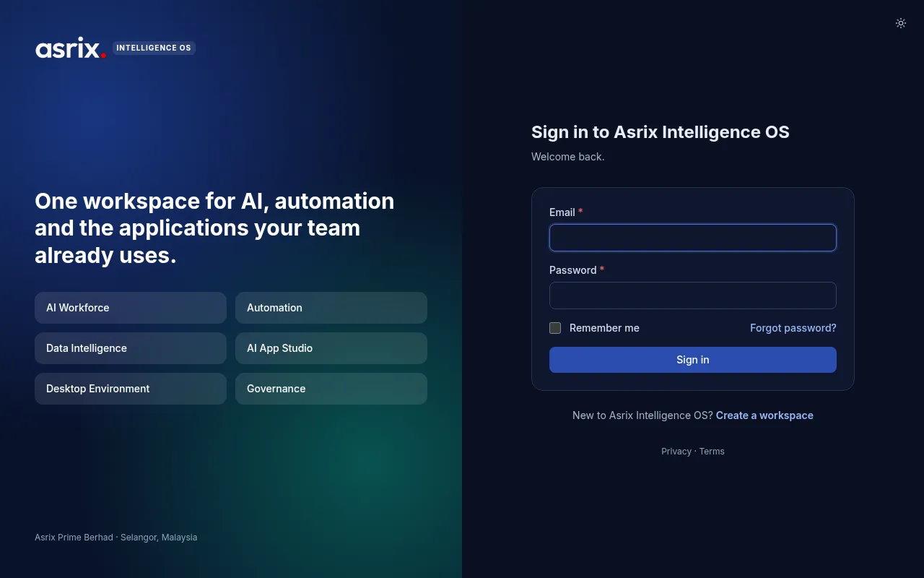924x578 pixels.
Task: Select the Desktop Environment feature card
Action: pos(131,389)
